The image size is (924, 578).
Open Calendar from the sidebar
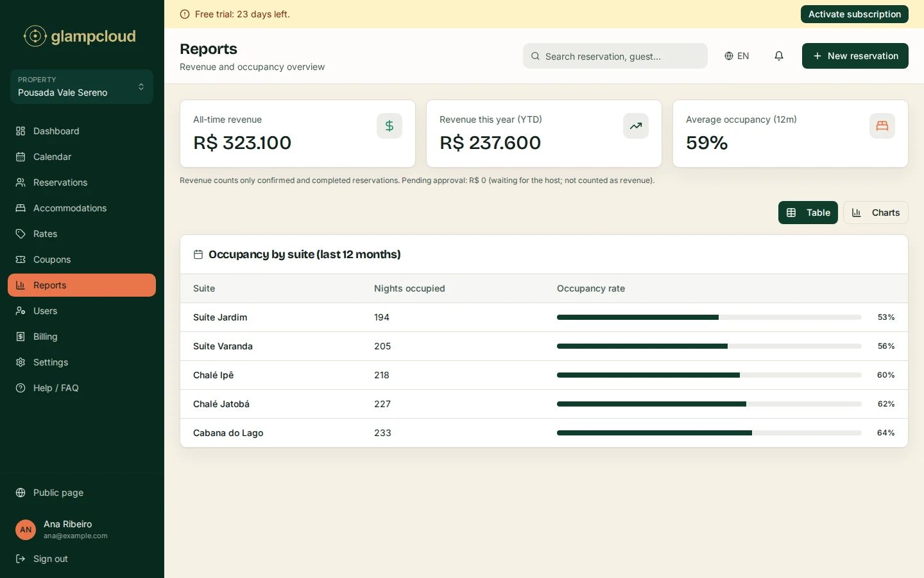click(x=81, y=157)
